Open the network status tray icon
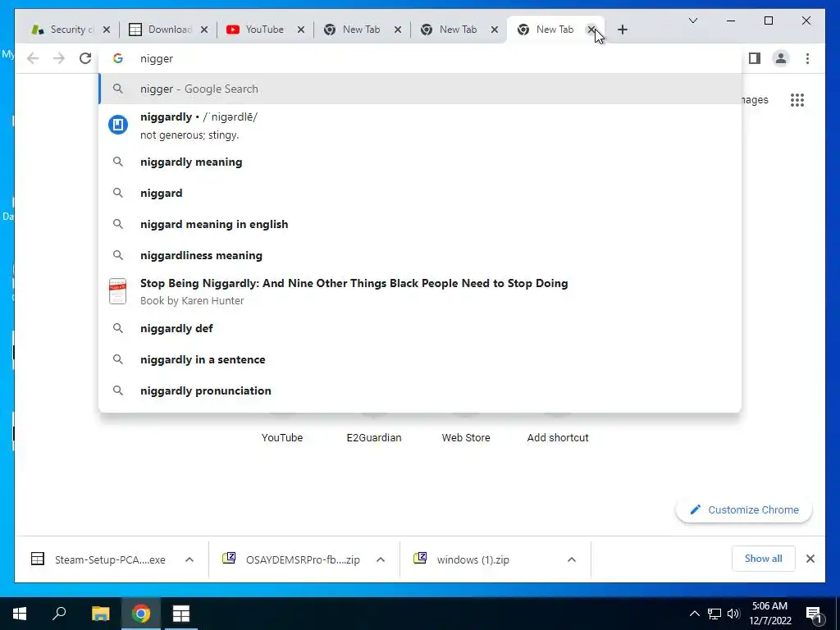The height and width of the screenshot is (630, 840). point(714,614)
